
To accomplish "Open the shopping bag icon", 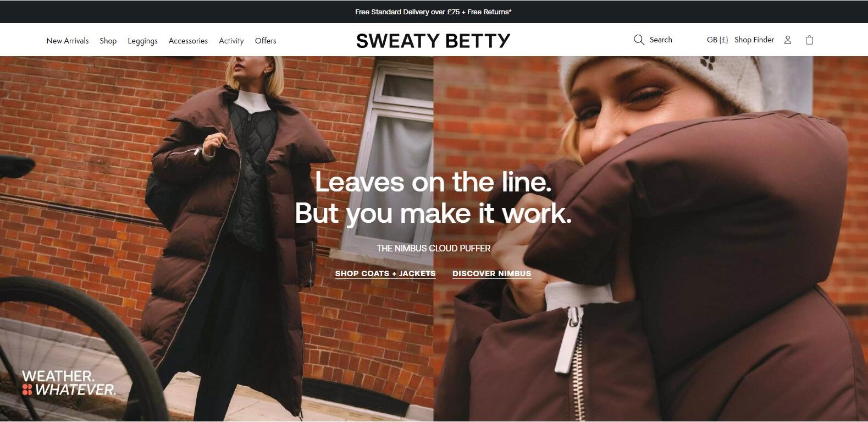I will point(809,40).
